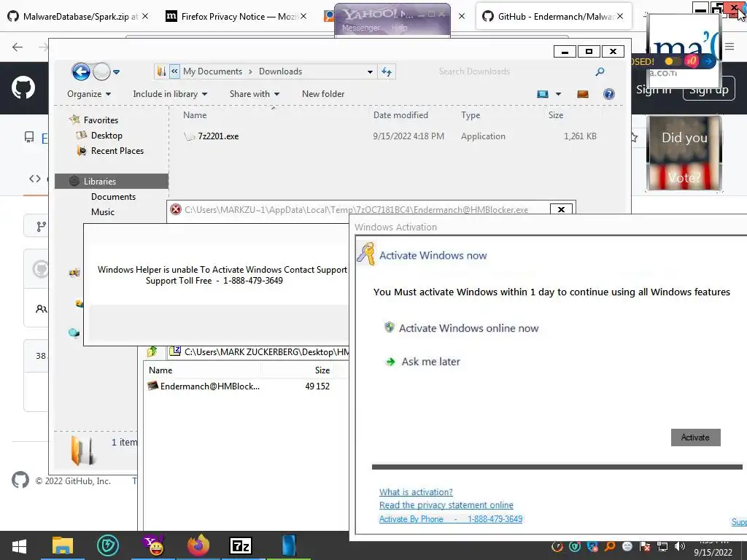Click the volume speaker tray icon
Screen dimensions: 747x560
pos(679,547)
